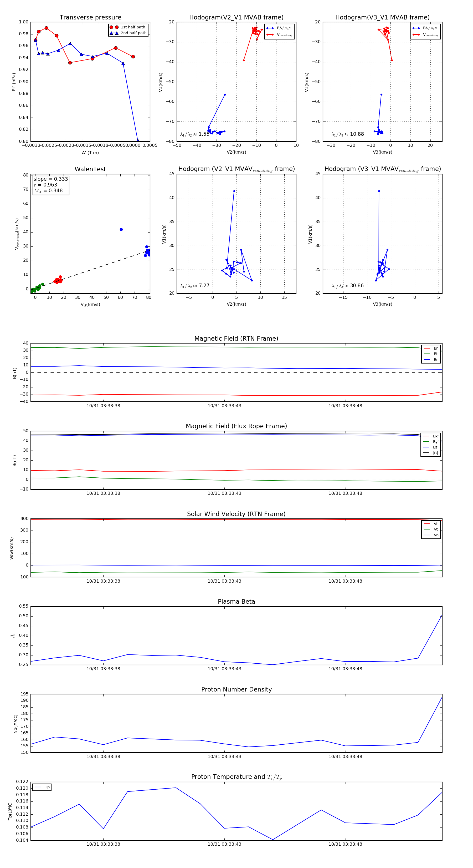The width and height of the screenshot is (473, 868).
Task: Click the 'MA = 0.348' annotation
Action: click(48, 191)
